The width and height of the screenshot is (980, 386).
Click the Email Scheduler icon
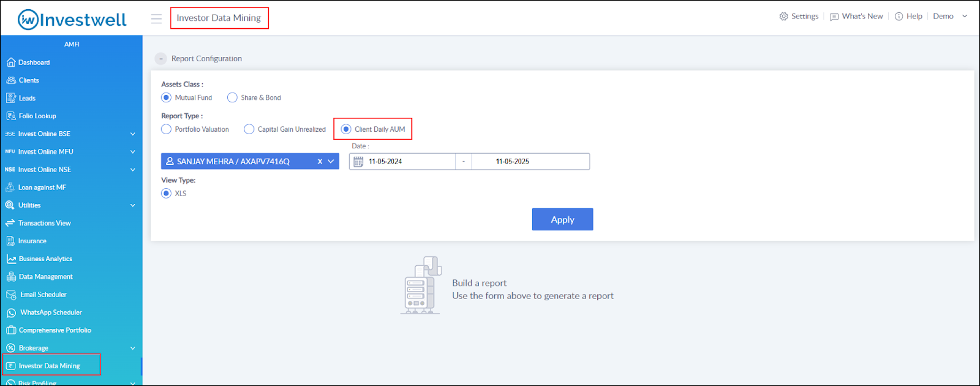[11, 295]
